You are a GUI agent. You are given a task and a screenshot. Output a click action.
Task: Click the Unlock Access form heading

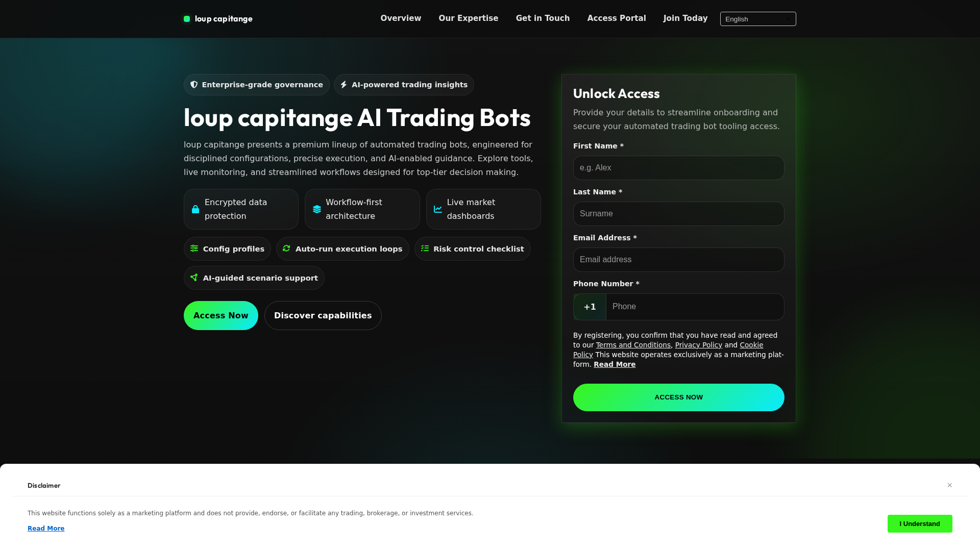coord(617,93)
